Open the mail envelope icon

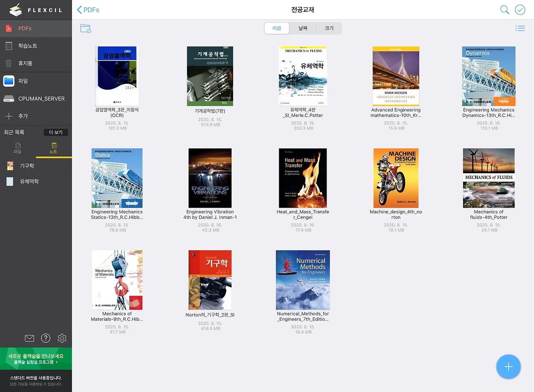click(29, 338)
